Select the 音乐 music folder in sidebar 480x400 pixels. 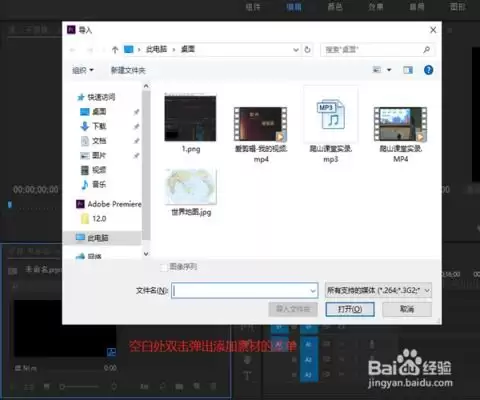coord(99,184)
